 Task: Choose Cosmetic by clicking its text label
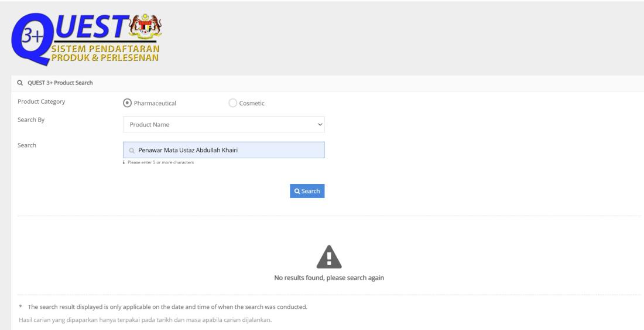252,103
